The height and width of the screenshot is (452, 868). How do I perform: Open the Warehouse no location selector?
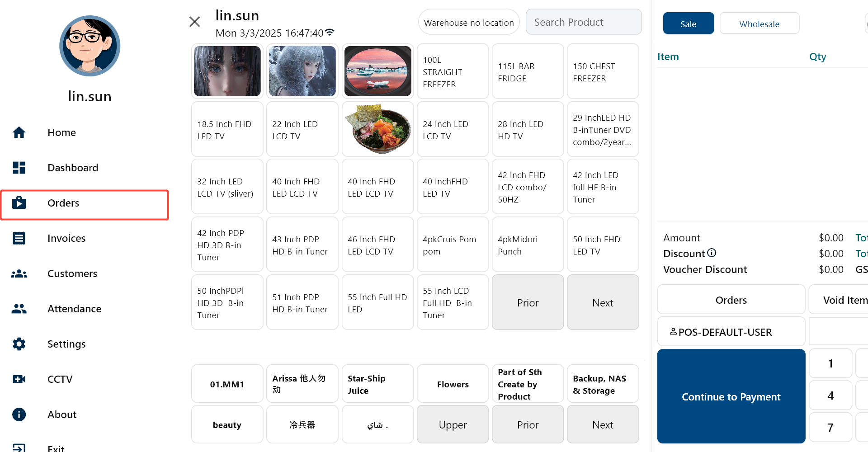[x=468, y=23]
